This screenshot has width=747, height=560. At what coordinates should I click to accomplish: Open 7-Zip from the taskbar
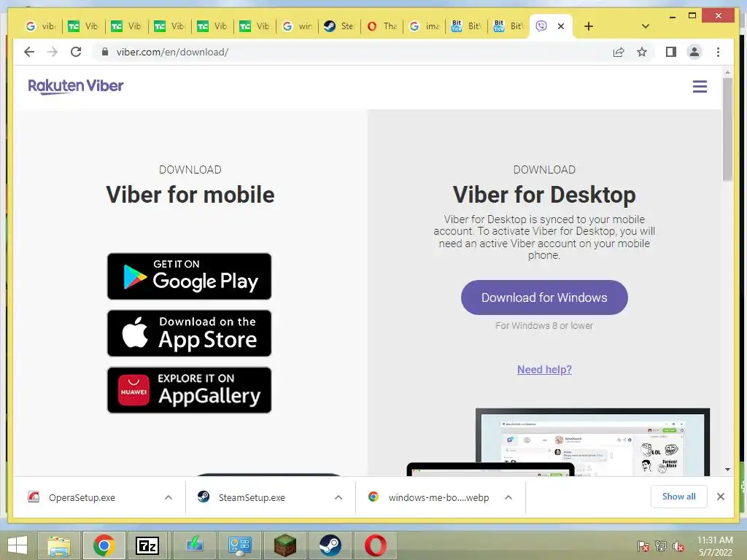pyautogui.click(x=147, y=545)
